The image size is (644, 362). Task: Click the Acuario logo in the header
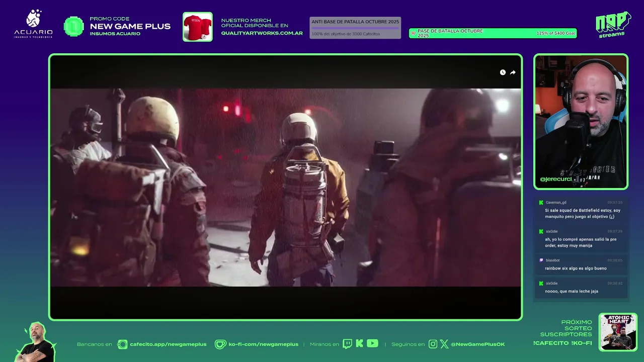pyautogui.click(x=33, y=24)
